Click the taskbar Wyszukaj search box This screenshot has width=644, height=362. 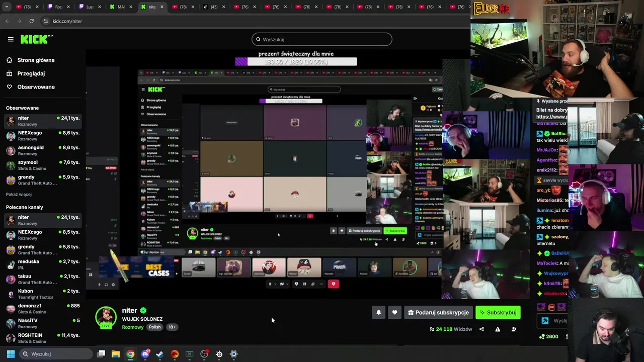point(55,354)
